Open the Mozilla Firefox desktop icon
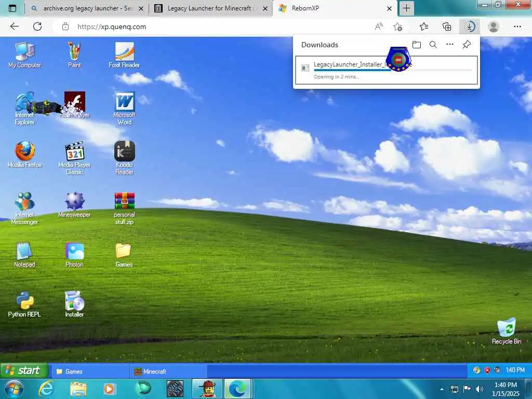 [24, 155]
